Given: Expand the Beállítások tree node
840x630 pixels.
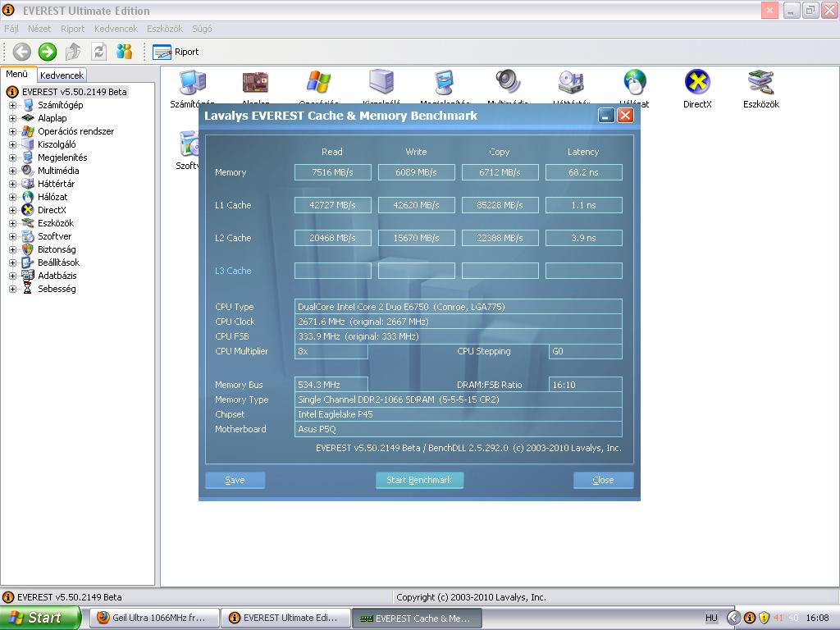Looking at the screenshot, I should [13, 262].
